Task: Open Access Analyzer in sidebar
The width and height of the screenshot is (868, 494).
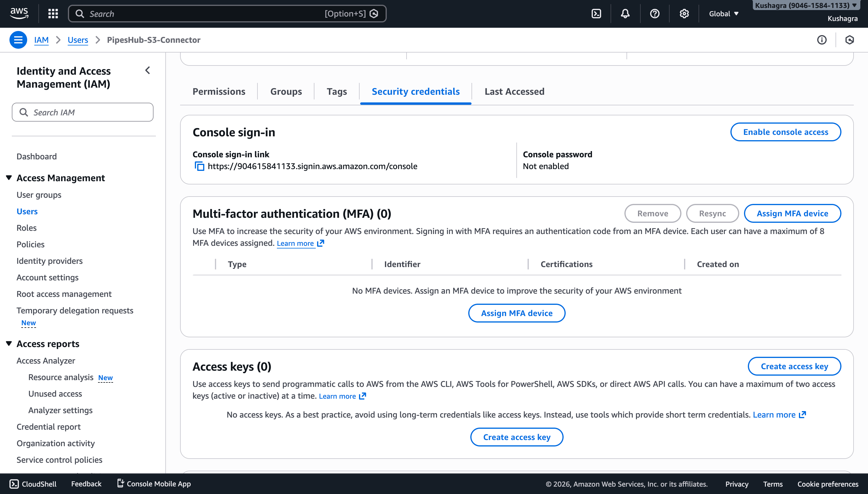Action: (x=46, y=361)
